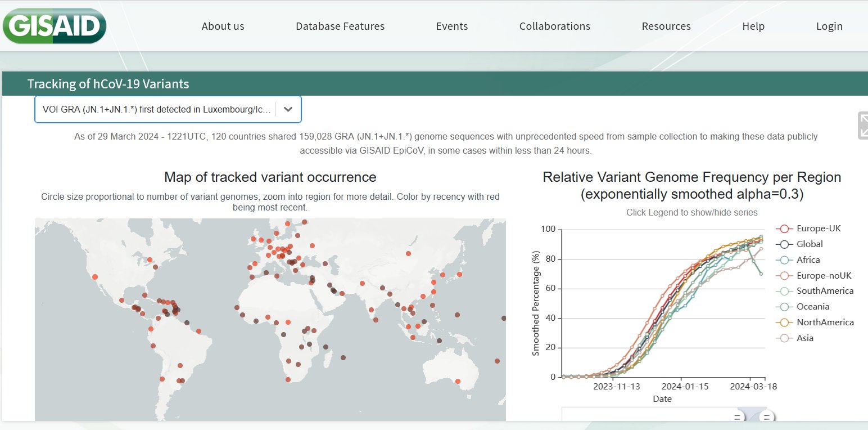868x430 pixels.
Task: Open the Database Features menu
Action: pos(340,26)
